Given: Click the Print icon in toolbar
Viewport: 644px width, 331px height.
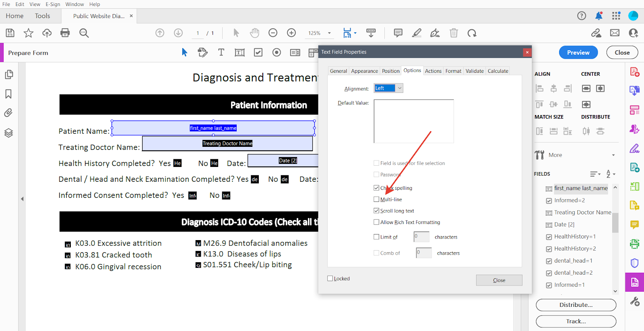Looking at the screenshot, I should (x=65, y=33).
